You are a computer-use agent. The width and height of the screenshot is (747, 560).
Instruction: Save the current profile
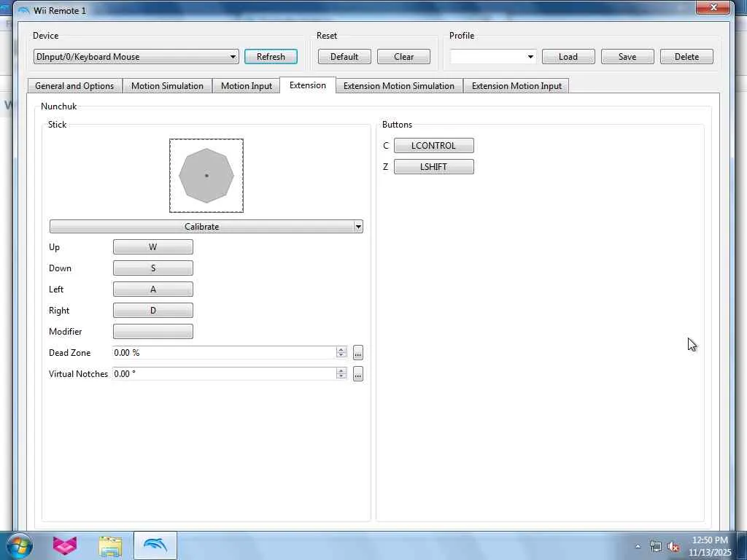(x=627, y=57)
